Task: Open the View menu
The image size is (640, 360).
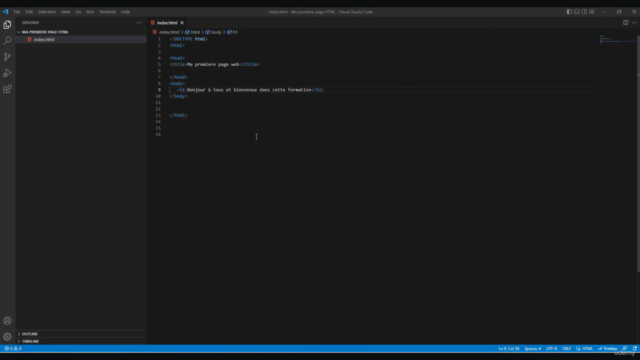Action: tap(65, 12)
